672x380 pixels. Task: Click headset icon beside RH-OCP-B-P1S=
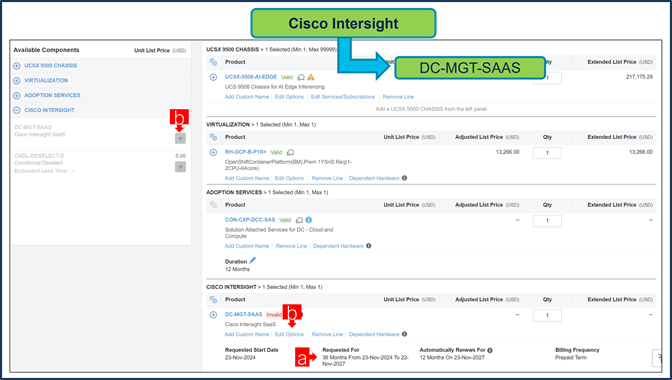point(291,153)
